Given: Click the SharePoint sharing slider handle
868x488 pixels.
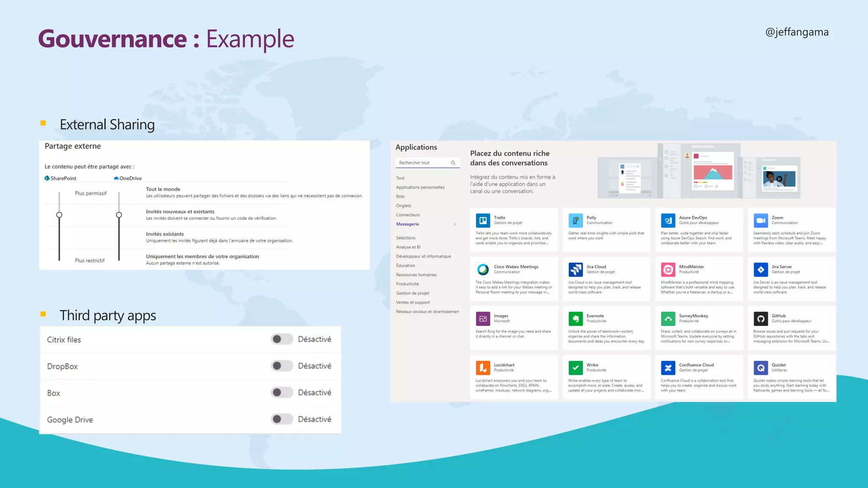Looking at the screenshot, I should [x=59, y=215].
